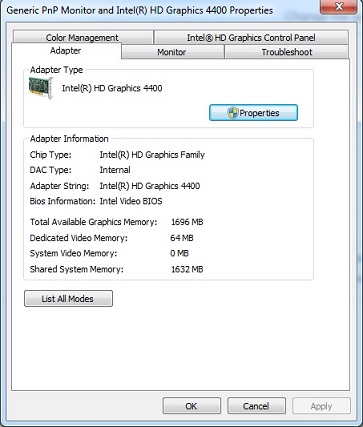Click the adapter name Intel(R) HD Graphics 4400
This screenshot has width=363, height=427.
[112, 88]
